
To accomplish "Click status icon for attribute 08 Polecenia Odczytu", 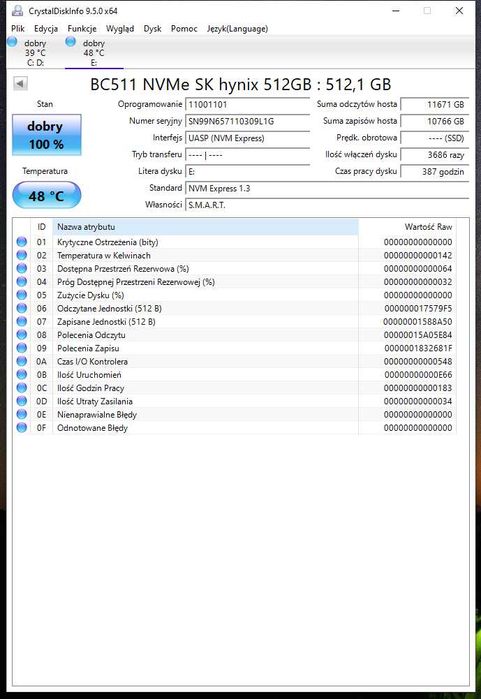I will 21,335.
